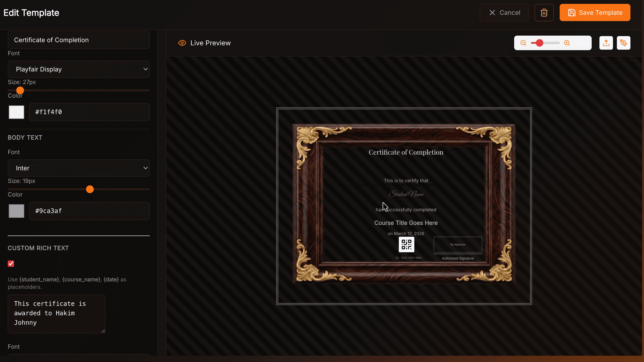Screen dimensions: 644x362
Task: Click the zoom out magnifier icon
Action: tap(523, 43)
